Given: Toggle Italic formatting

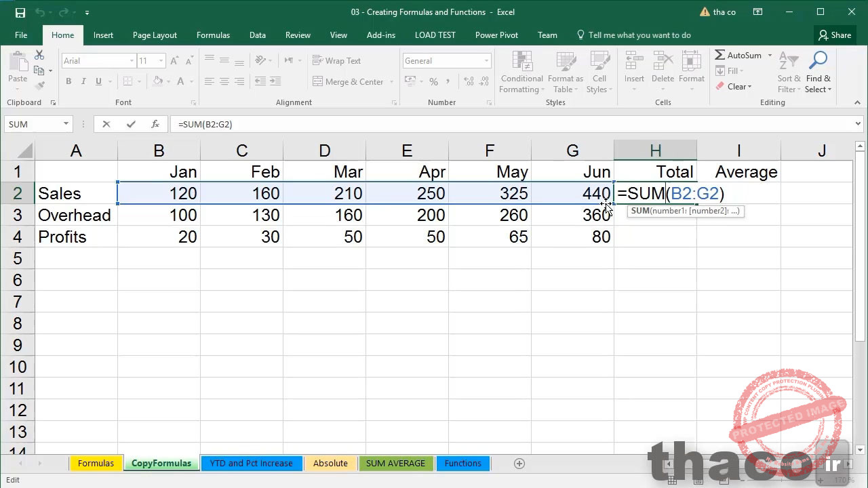Looking at the screenshot, I should click(83, 81).
